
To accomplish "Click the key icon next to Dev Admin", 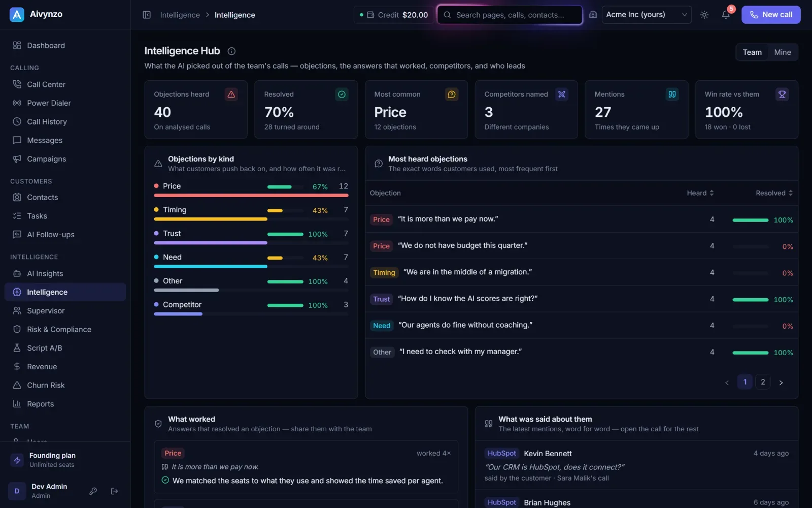I will (93, 491).
